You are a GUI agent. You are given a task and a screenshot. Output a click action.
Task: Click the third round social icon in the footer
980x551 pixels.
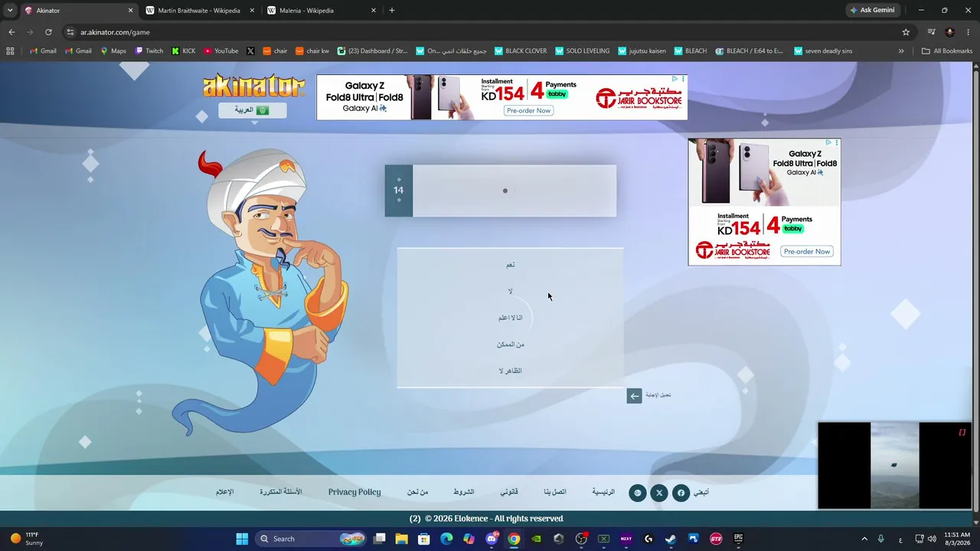tap(637, 493)
